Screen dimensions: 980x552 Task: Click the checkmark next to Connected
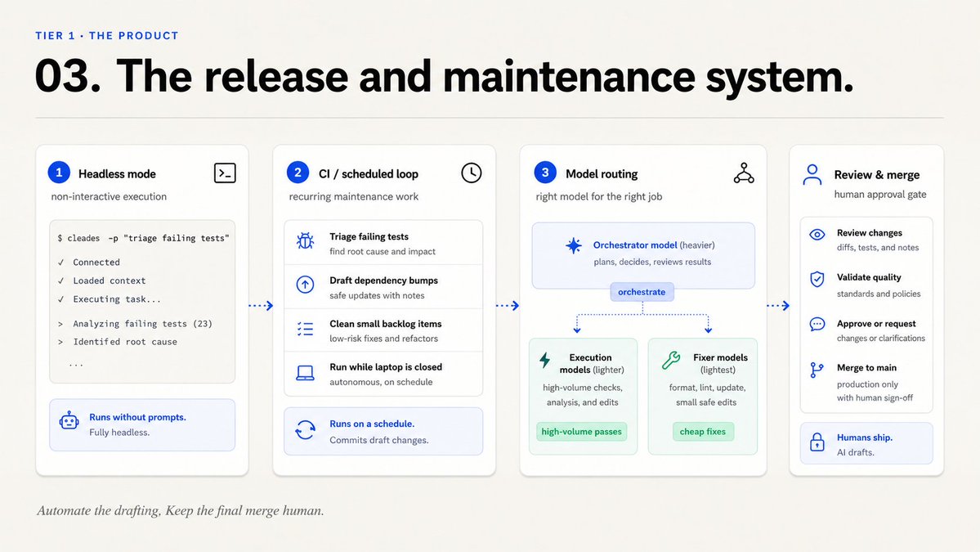click(x=60, y=263)
